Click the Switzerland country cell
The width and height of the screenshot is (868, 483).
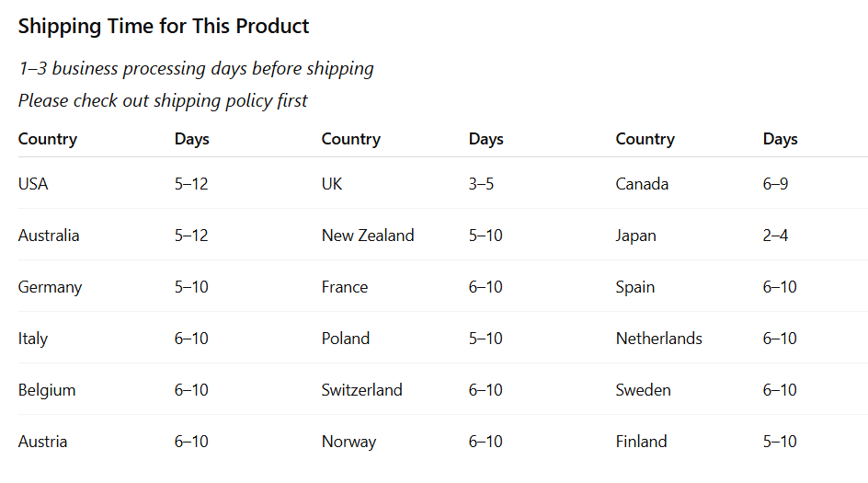(x=361, y=390)
